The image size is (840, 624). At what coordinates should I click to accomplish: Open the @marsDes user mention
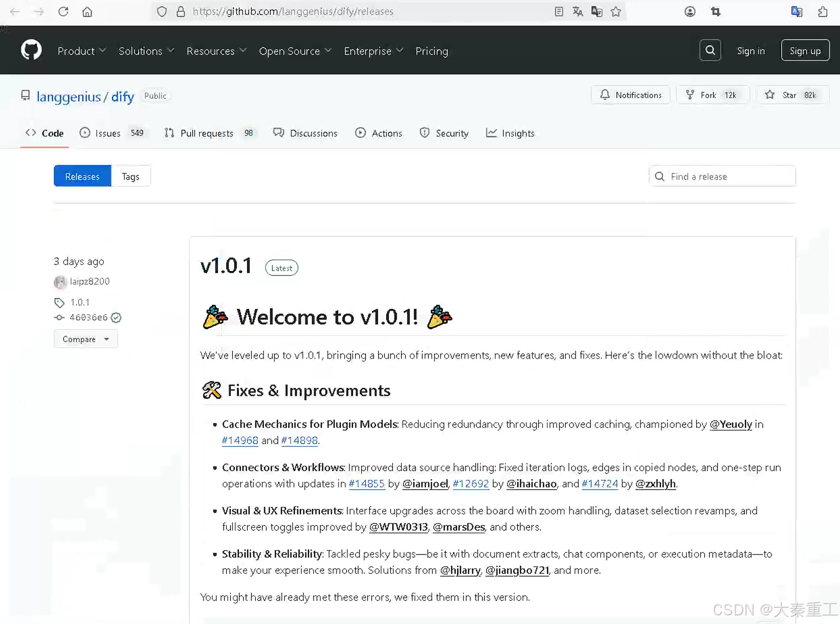(458, 527)
